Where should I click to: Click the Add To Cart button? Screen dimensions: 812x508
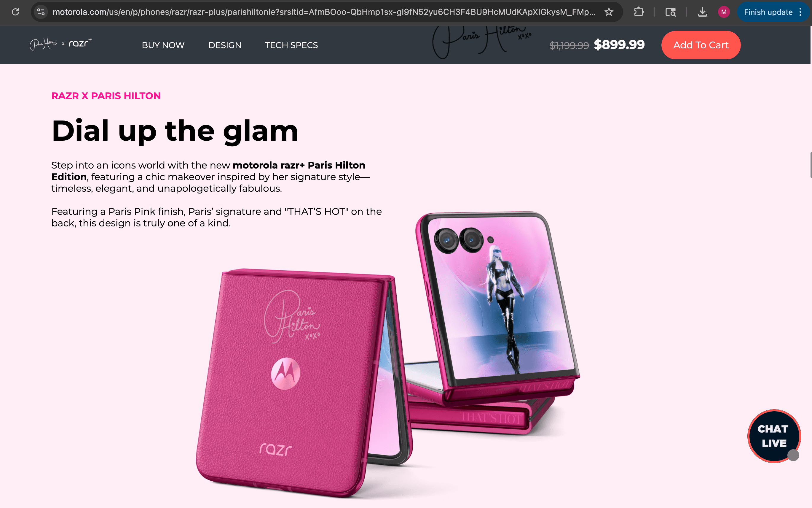pyautogui.click(x=701, y=45)
